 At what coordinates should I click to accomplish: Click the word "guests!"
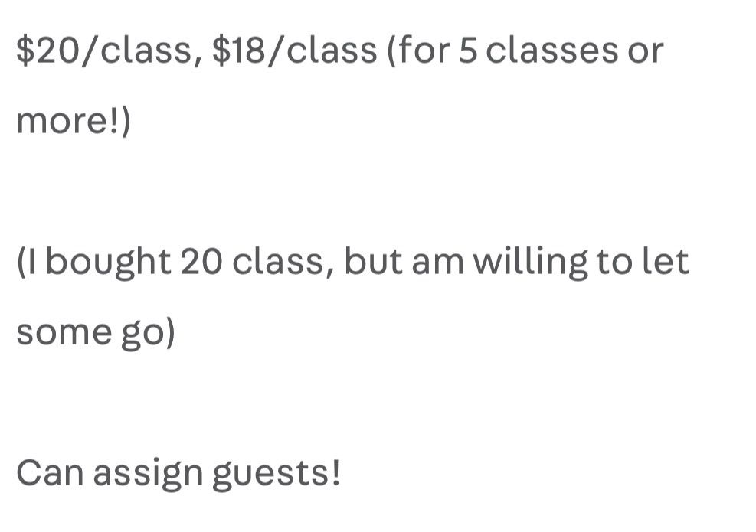[x=275, y=475]
